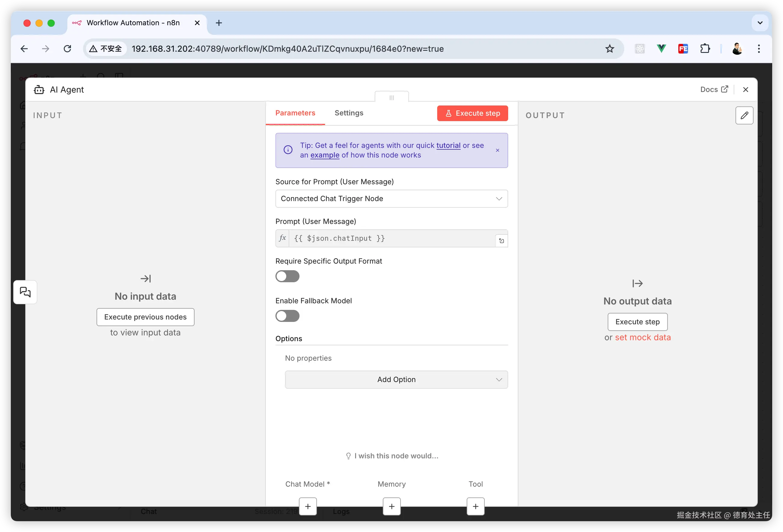Open Docs external link icon

coord(724,89)
